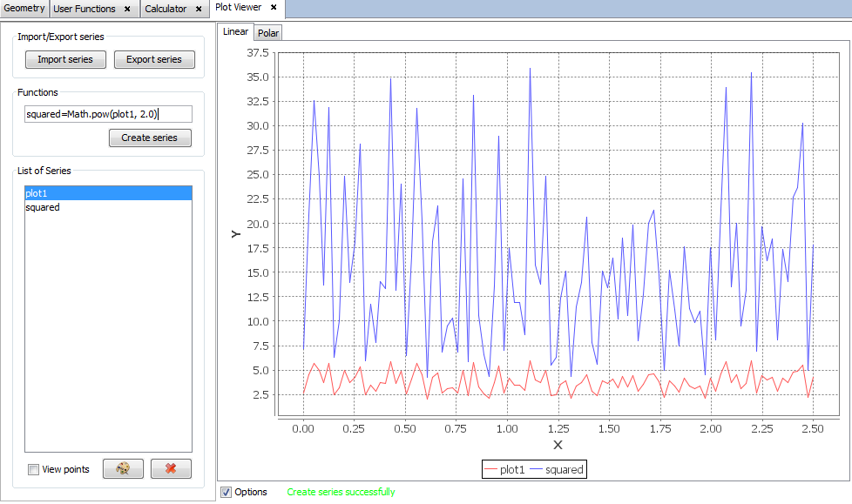This screenshot has width=852, height=504.
Task: Uncheck the Options checkbox
Action: [227, 492]
